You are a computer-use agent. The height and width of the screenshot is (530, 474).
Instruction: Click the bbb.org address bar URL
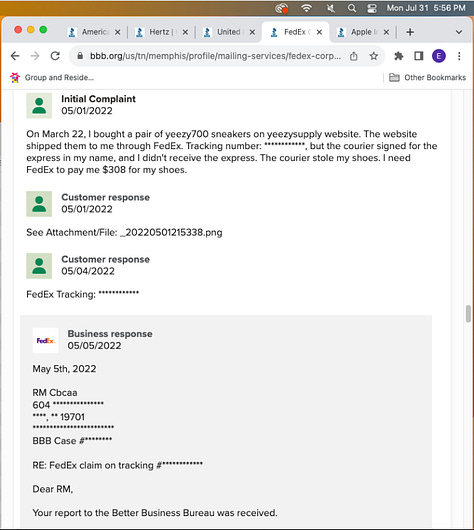coord(215,56)
